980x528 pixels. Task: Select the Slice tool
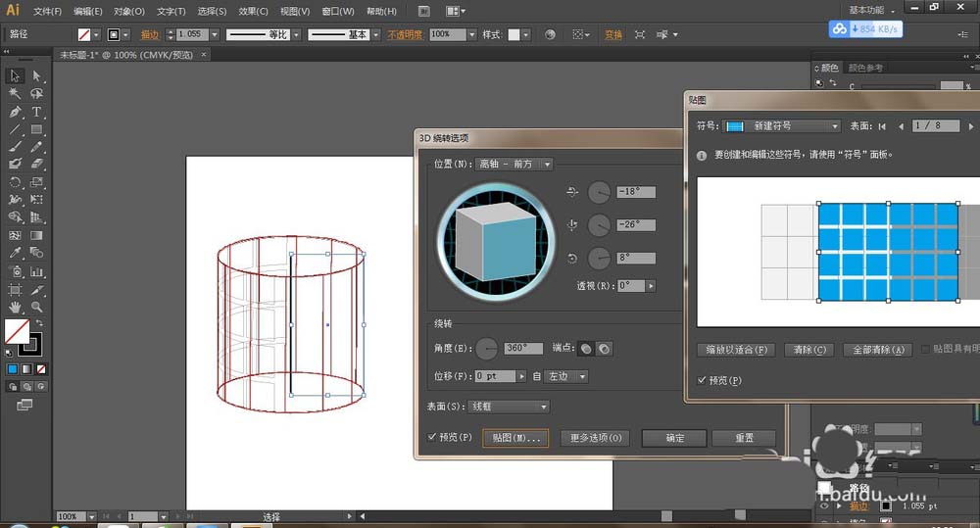pos(37,290)
